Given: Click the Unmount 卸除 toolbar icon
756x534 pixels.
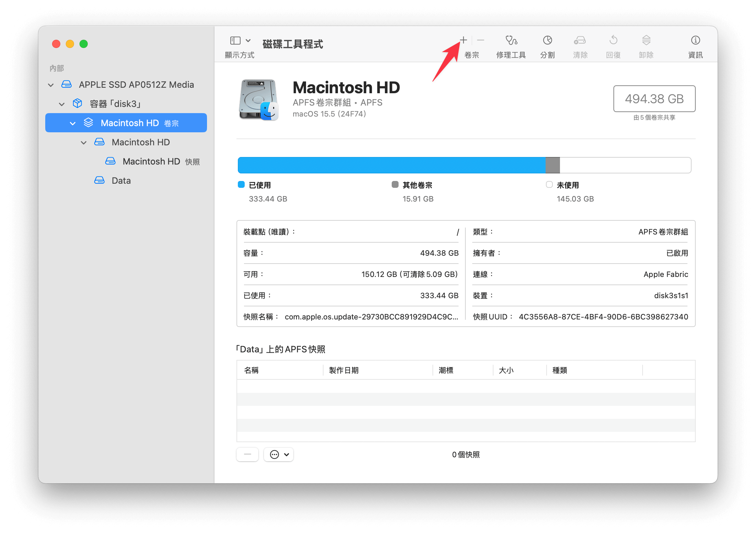Looking at the screenshot, I should [646, 40].
